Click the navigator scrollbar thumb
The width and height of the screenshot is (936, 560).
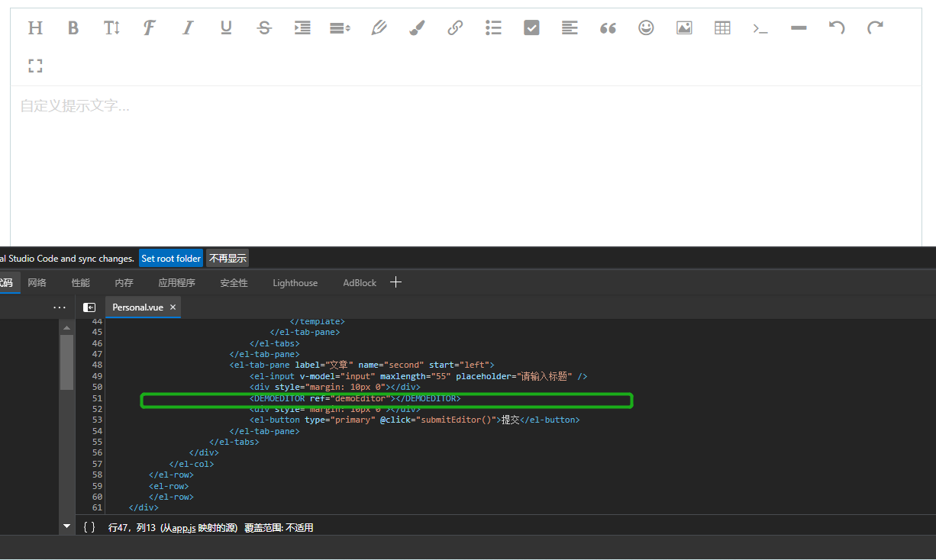pyautogui.click(x=67, y=362)
